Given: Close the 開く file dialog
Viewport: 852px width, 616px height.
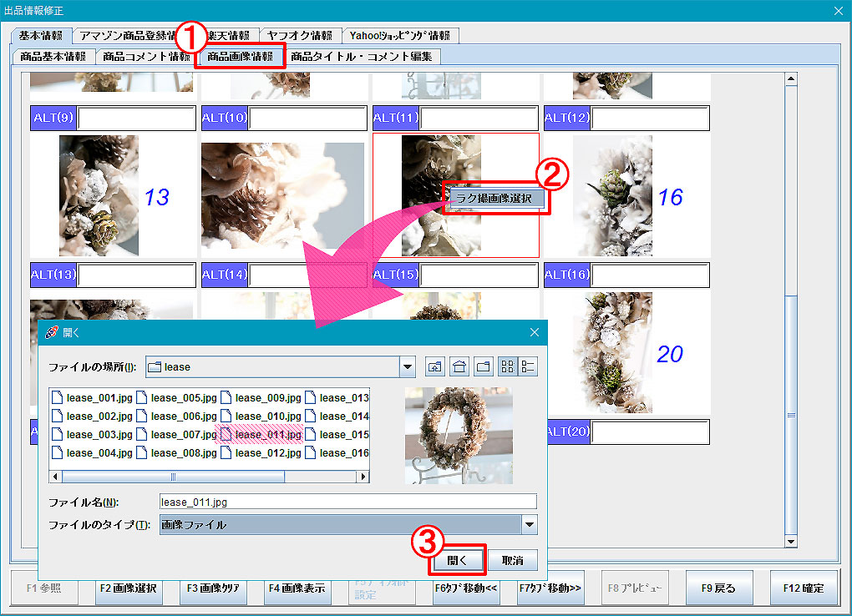Looking at the screenshot, I should (x=535, y=332).
